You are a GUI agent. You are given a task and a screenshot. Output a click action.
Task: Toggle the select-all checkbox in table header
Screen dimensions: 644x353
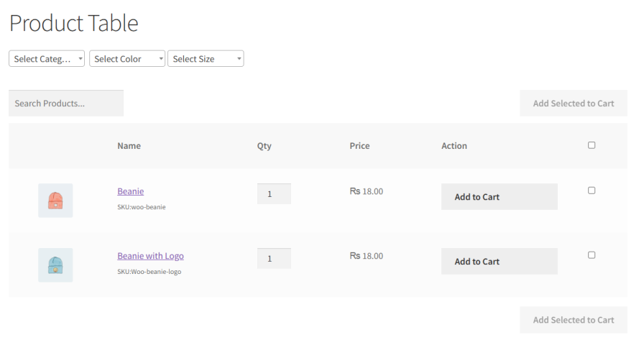click(x=592, y=145)
